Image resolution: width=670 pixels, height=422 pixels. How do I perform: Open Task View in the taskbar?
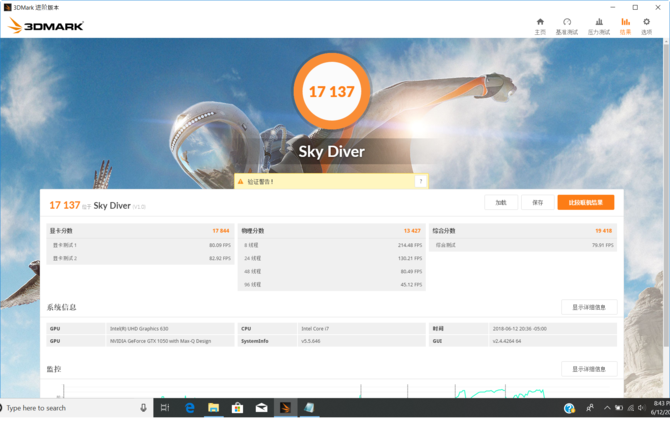165,408
